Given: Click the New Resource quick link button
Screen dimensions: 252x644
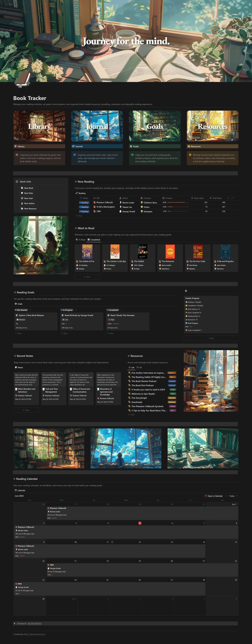Looking at the screenshot, I should pos(29,209).
